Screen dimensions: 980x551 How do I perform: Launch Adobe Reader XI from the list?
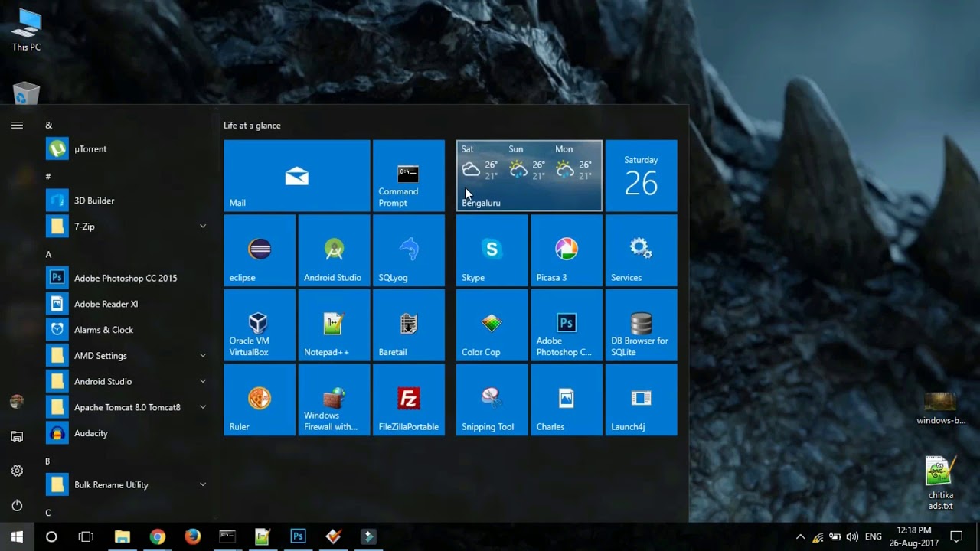pos(126,304)
